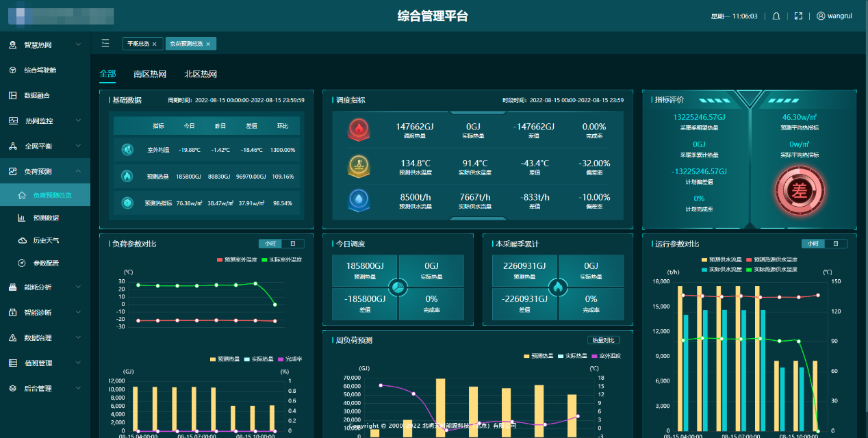
Task: Click the blue water-drop 预测供水流量 badge
Action: [358, 200]
